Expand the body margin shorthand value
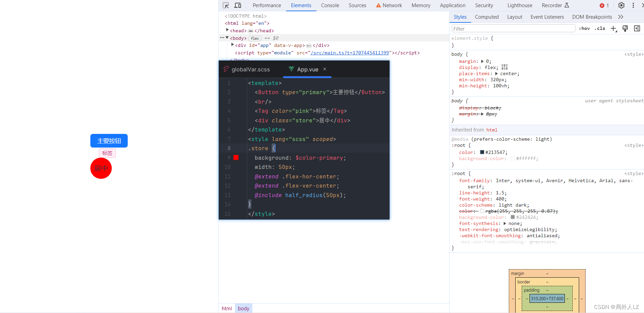This screenshot has width=644, height=313. pos(482,62)
